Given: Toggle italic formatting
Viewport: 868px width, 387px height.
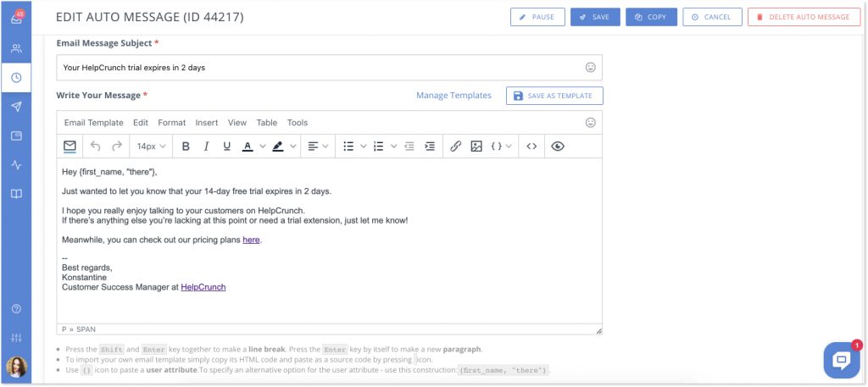Looking at the screenshot, I should pyautogui.click(x=206, y=147).
